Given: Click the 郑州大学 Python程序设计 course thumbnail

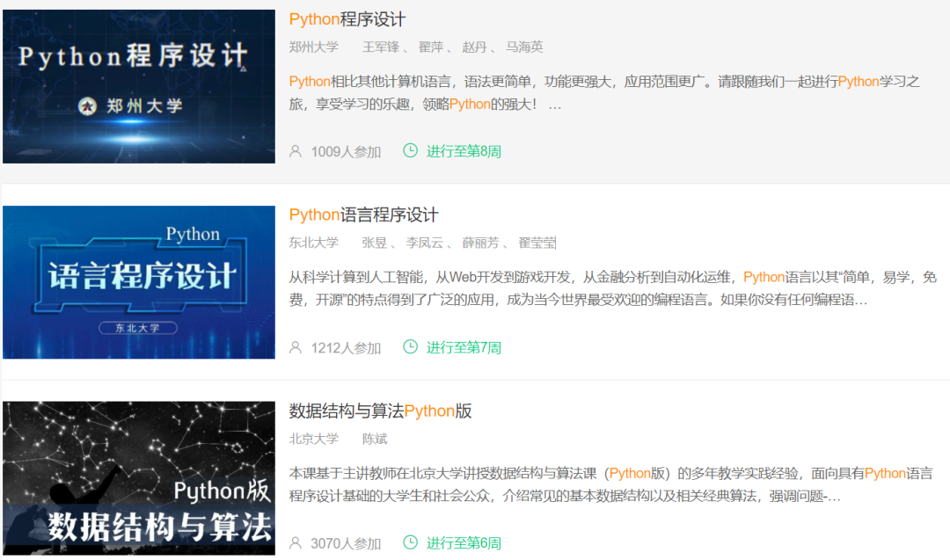Looking at the screenshot, I should click(139, 86).
